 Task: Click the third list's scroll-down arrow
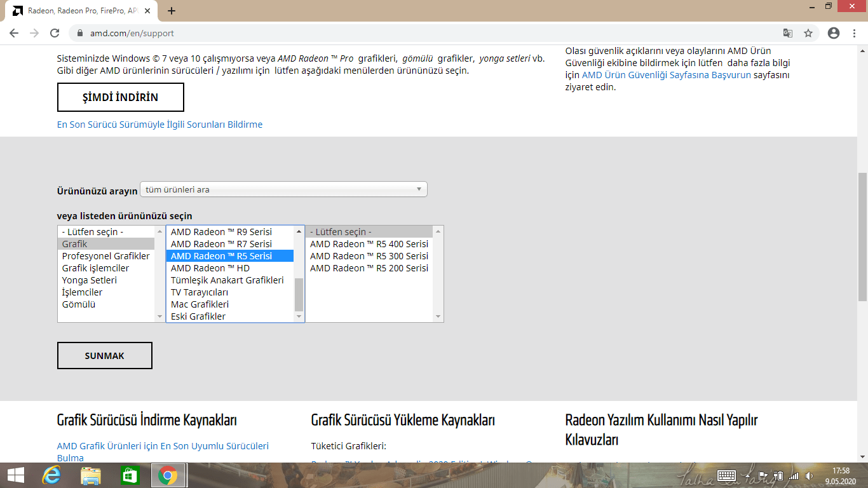click(438, 317)
